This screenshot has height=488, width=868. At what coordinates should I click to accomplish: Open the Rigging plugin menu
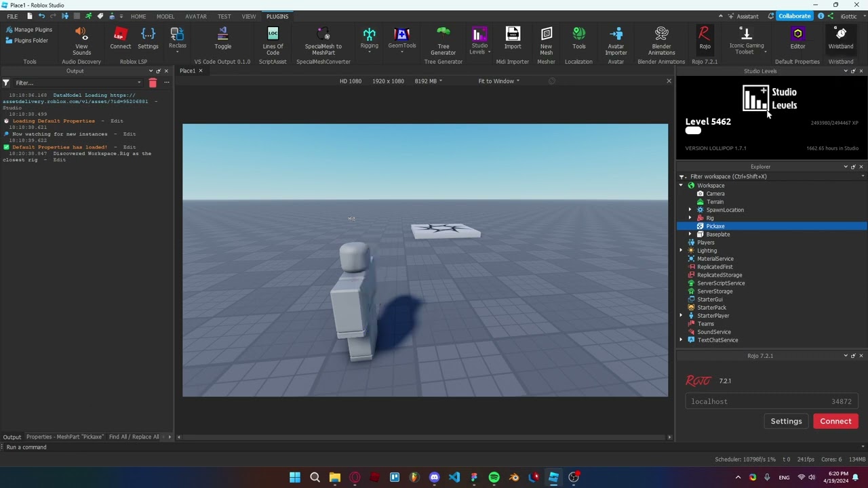(369, 41)
